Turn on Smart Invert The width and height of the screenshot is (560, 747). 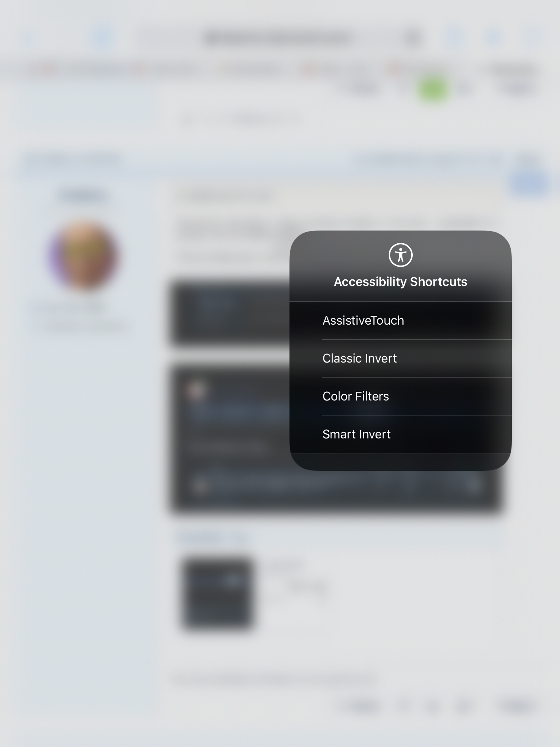(400, 434)
